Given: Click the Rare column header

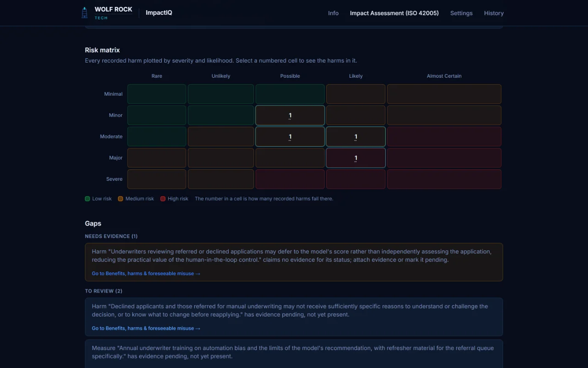Looking at the screenshot, I should 157,76.
